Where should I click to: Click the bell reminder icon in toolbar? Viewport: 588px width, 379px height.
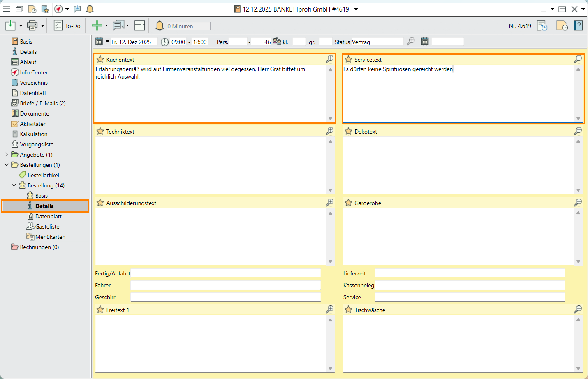click(x=160, y=25)
